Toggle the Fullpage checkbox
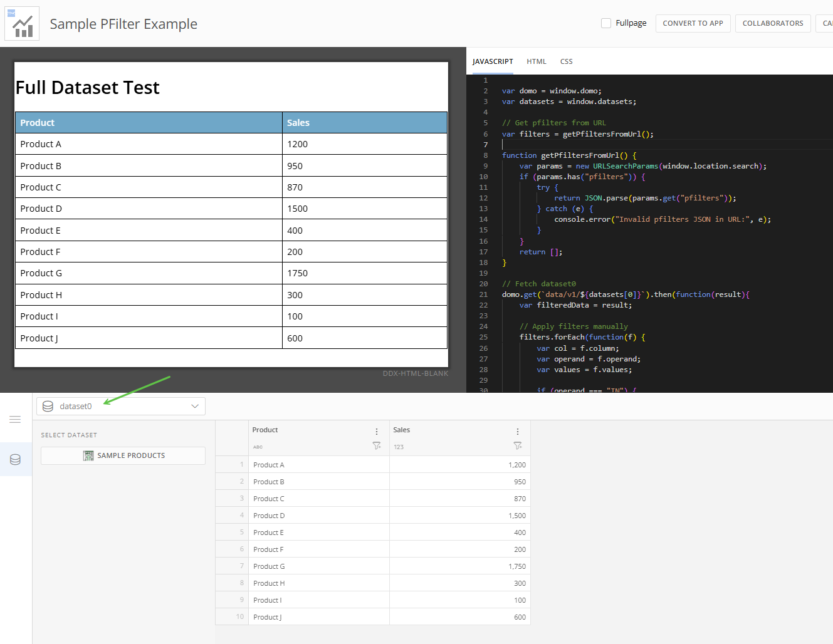Screen dimensions: 833x644 tap(606, 23)
